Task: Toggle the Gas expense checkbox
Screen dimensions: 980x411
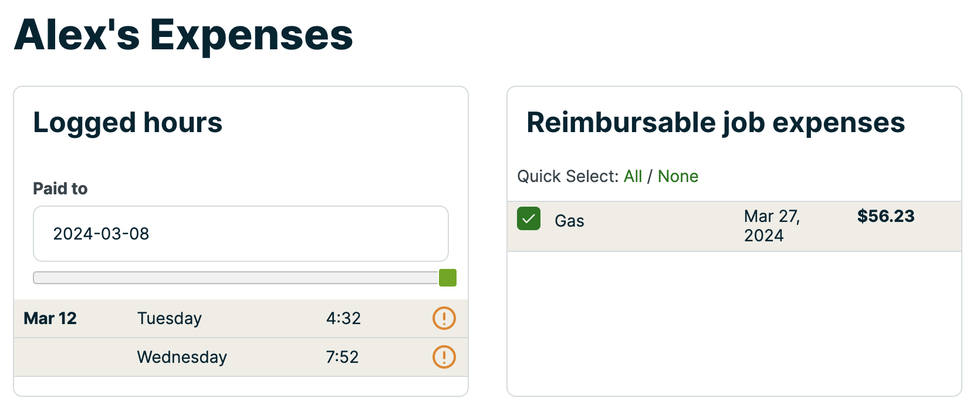Action: point(529,219)
